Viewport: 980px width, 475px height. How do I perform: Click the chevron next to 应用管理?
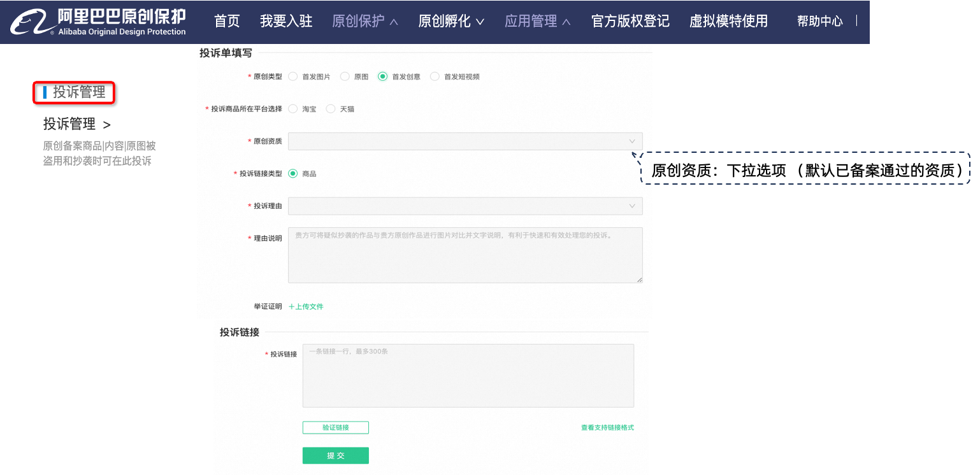[x=566, y=22]
